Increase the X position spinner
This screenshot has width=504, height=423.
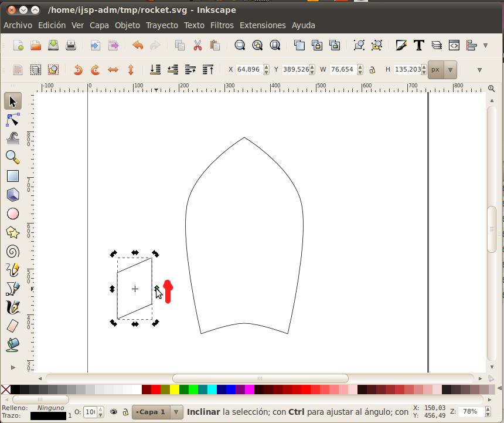click(x=266, y=67)
